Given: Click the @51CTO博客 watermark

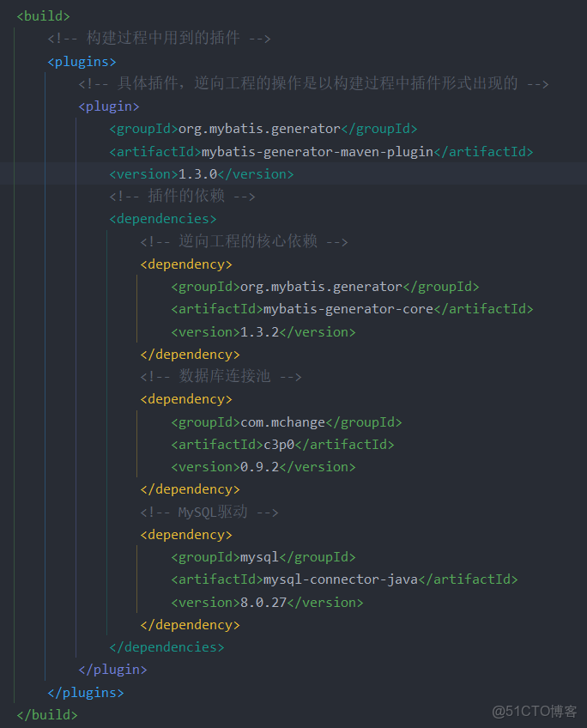Looking at the screenshot, I should point(535,711).
